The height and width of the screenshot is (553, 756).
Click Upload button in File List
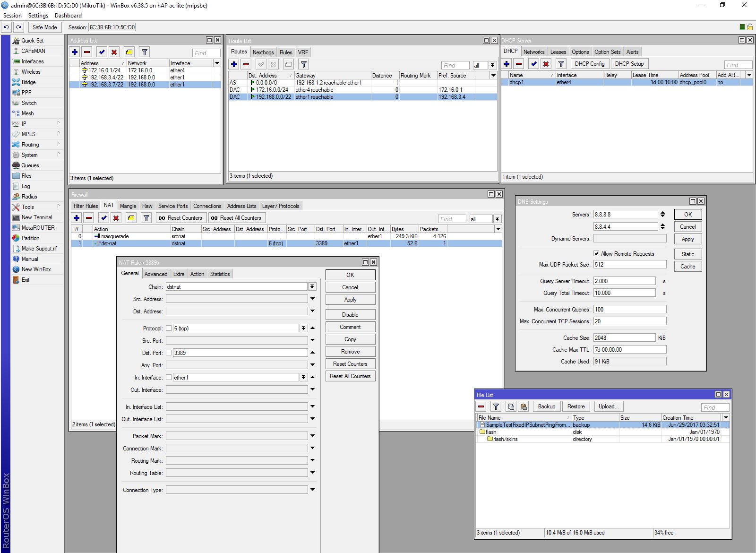click(x=609, y=406)
